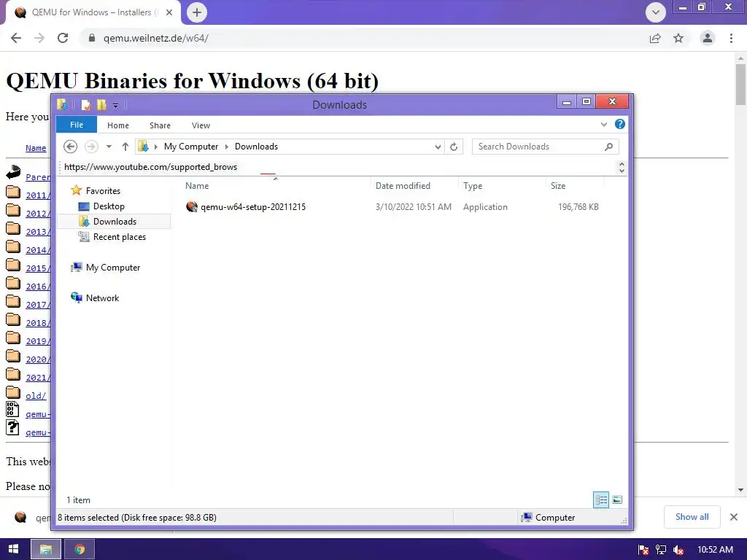Open the tab search chevron in Chrome
747x560 pixels.
click(x=656, y=12)
